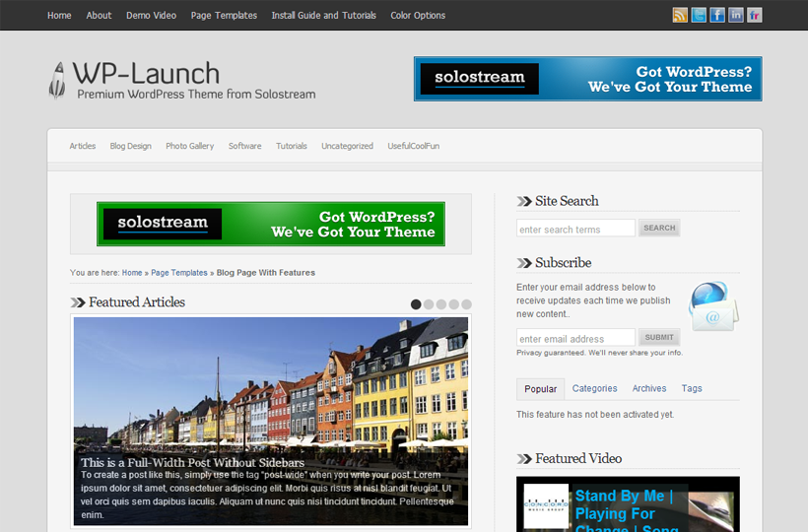Viewport: 808px width, 532px height.
Task: Switch to the Archives tab
Action: pos(649,388)
